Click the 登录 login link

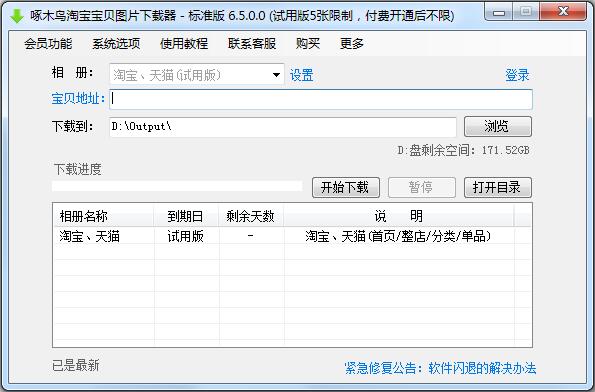(517, 75)
